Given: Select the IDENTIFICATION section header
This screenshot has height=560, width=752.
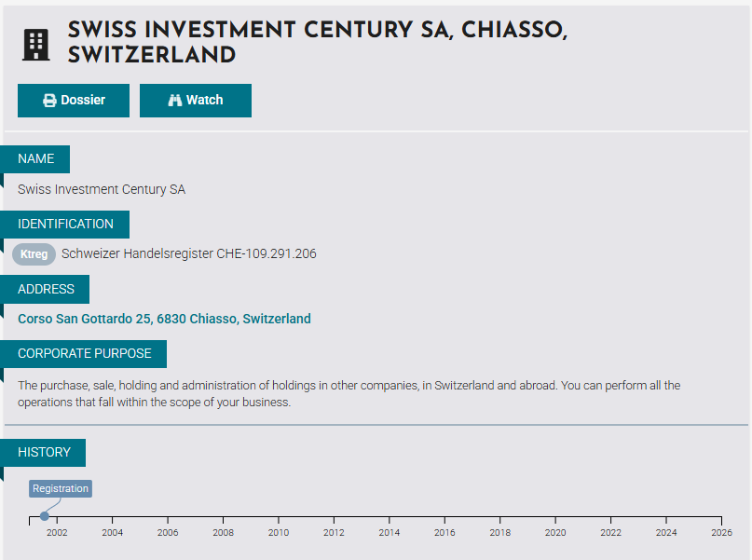Looking at the screenshot, I should (65, 225).
